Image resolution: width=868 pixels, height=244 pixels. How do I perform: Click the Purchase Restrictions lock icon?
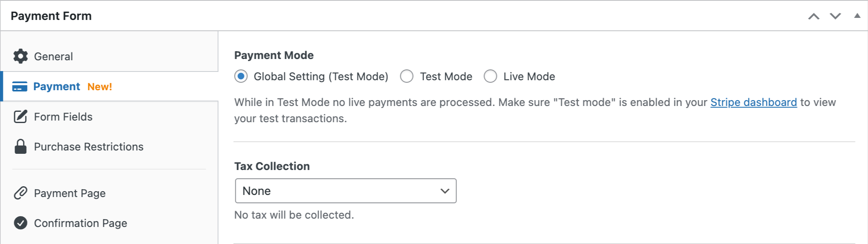click(x=20, y=147)
